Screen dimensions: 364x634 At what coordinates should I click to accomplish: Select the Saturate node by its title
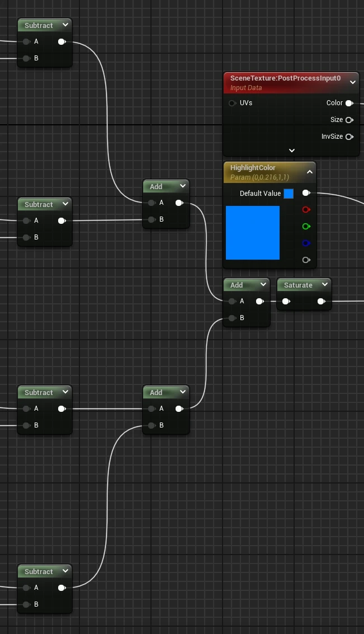pos(297,285)
